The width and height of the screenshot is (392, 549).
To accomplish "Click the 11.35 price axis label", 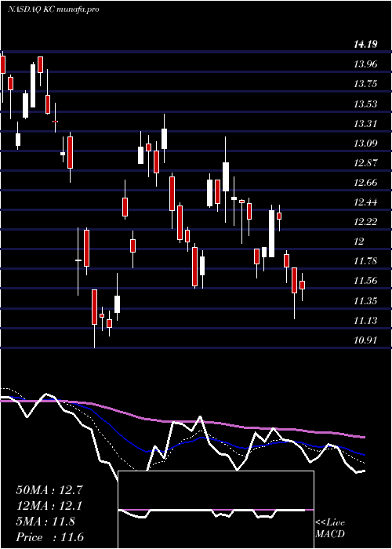I will tap(365, 300).
